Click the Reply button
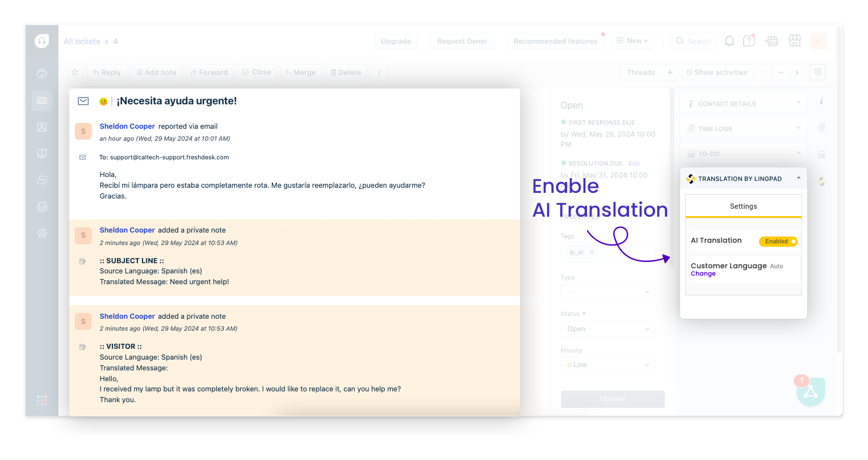Viewport: 868px width, 460px height. pyautogui.click(x=107, y=73)
